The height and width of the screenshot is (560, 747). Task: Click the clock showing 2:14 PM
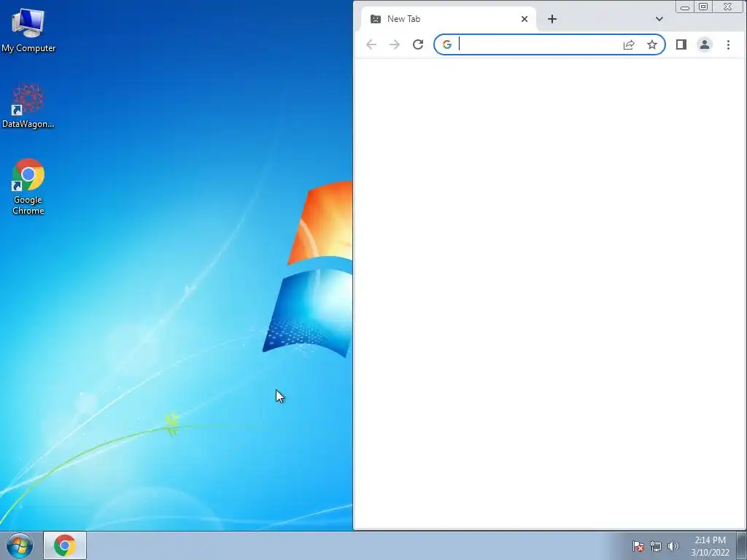(x=710, y=546)
